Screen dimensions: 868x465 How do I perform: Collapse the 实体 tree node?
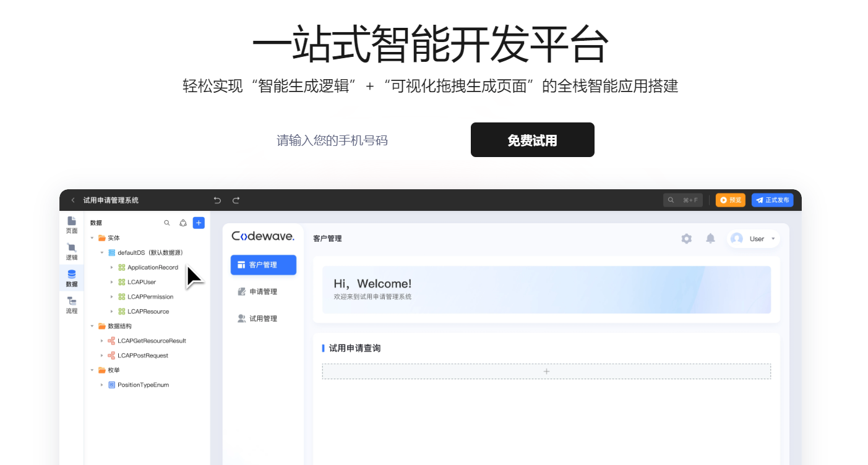pos(92,238)
